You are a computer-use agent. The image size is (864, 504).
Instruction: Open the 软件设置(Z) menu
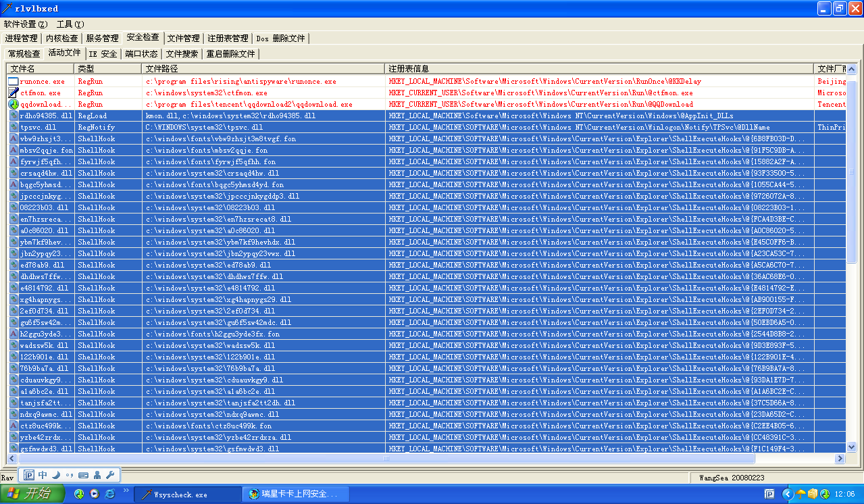26,24
